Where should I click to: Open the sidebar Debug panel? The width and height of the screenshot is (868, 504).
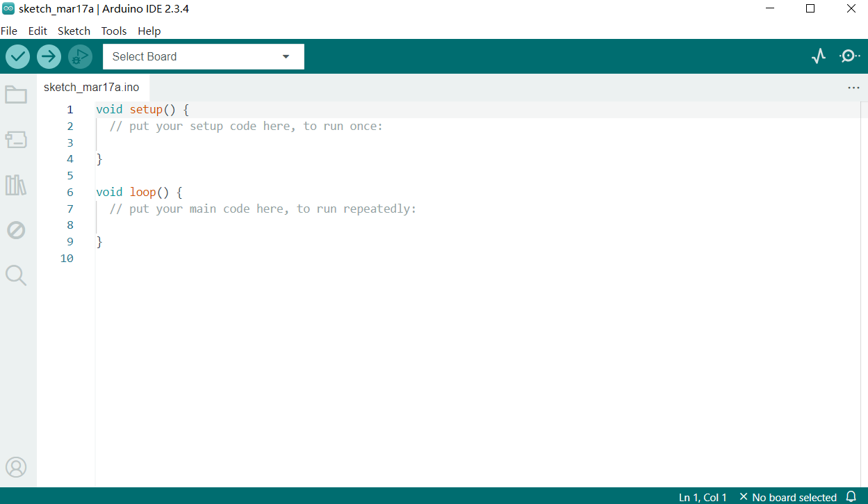[16, 230]
